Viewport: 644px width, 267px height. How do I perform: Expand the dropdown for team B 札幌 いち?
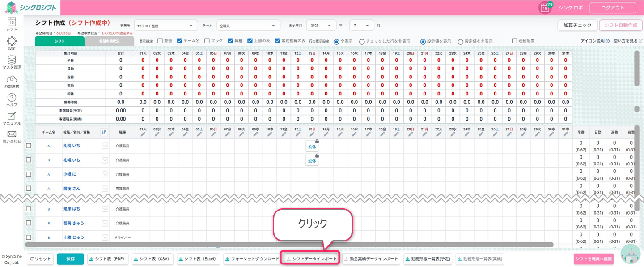pyautogui.click(x=105, y=160)
